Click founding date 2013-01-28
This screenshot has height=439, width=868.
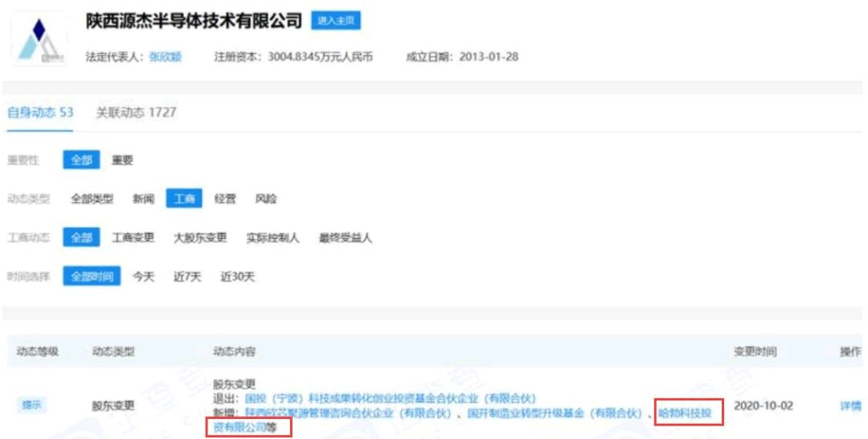489,56
